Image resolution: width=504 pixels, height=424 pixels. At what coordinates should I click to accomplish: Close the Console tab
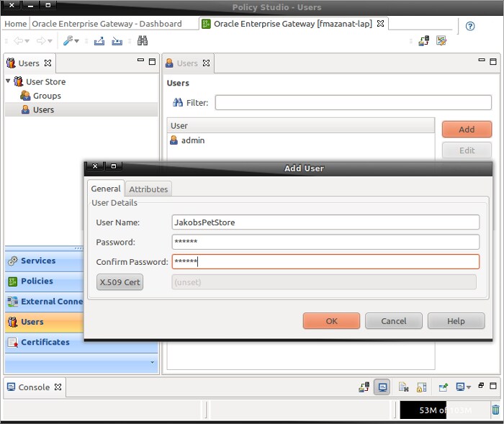(x=58, y=387)
